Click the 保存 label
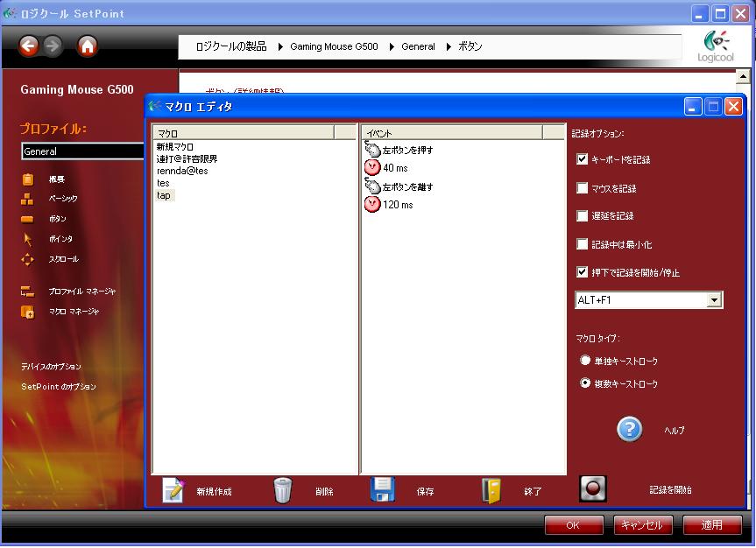The image size is (756, 548). coord(425,492)
